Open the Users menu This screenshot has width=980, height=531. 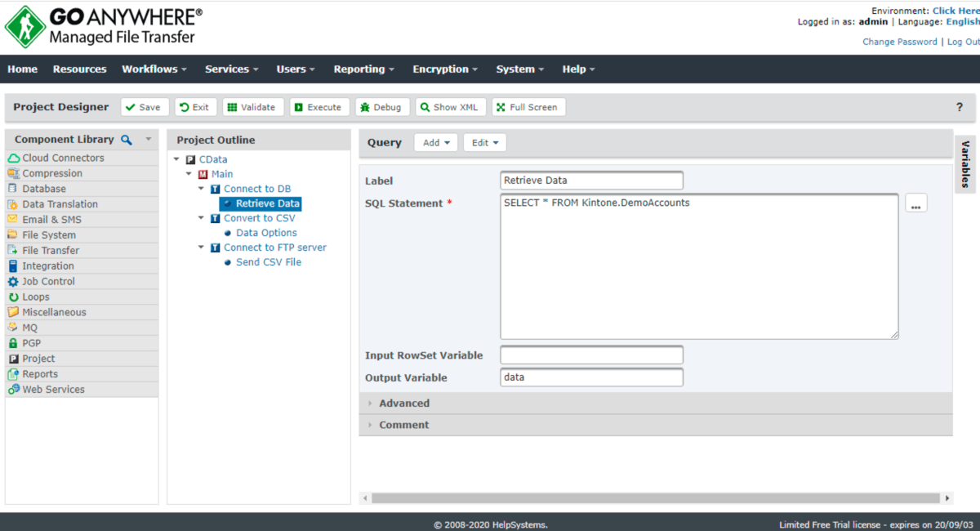296,69
